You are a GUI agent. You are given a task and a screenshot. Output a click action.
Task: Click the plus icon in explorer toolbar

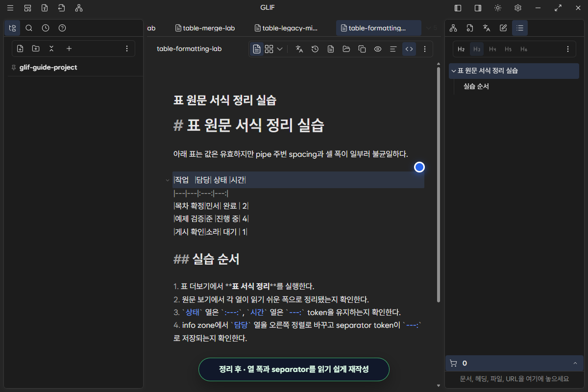point(69,49)
